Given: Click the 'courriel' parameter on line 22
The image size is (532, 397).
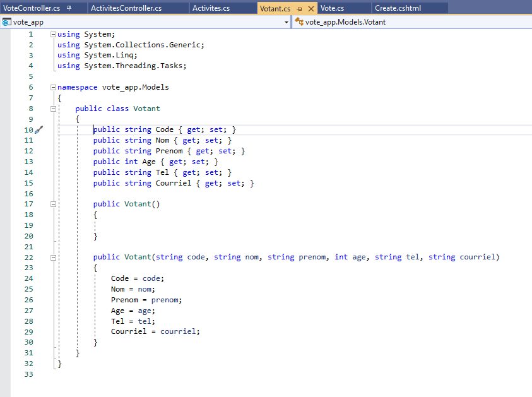Looking at the screenshot, I should coord(477,257).
